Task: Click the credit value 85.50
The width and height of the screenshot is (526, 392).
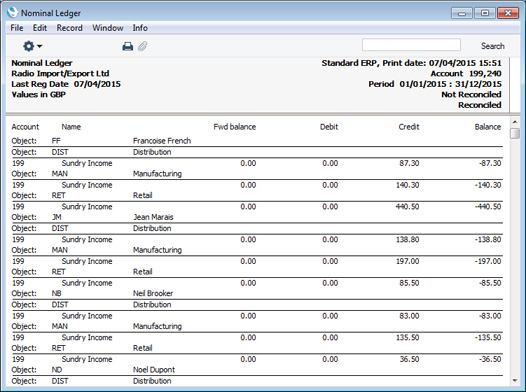Action: click(x=409, y=283)
